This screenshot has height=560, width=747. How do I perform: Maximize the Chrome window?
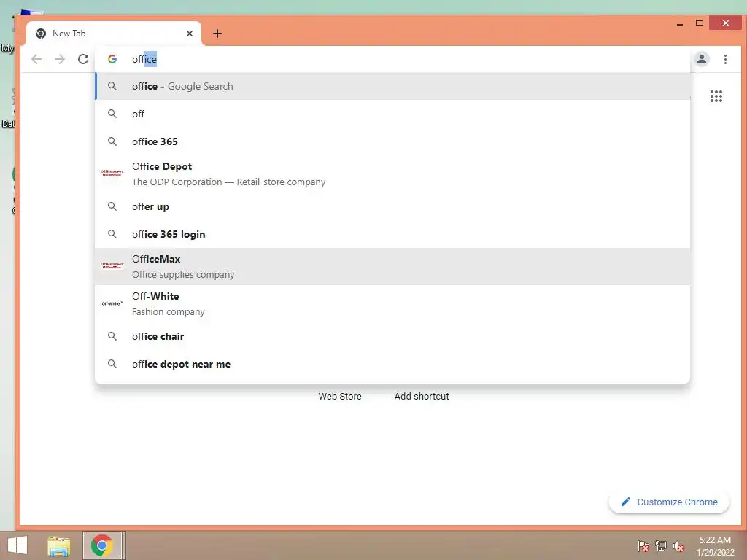tap(700, 23)
